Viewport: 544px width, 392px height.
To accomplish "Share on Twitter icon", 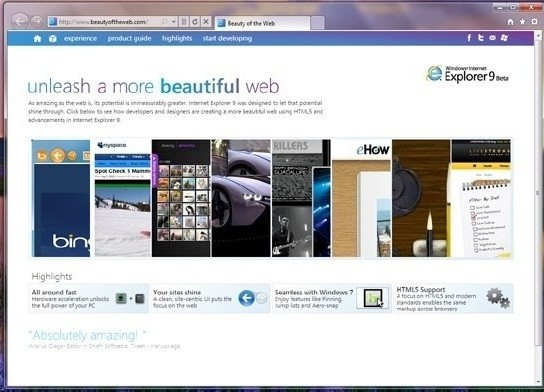I will tap(481, 38).
